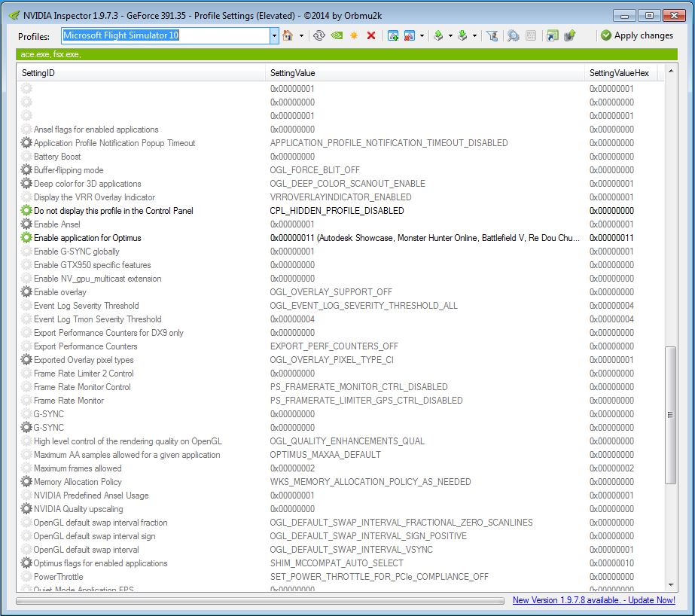Select value SHIM_MCCOMPAT_AUTO_SELECT

[337, 563]
